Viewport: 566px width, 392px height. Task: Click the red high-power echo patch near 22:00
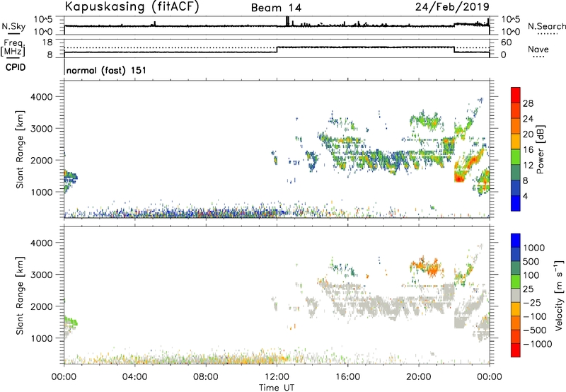tap(459, 178)
